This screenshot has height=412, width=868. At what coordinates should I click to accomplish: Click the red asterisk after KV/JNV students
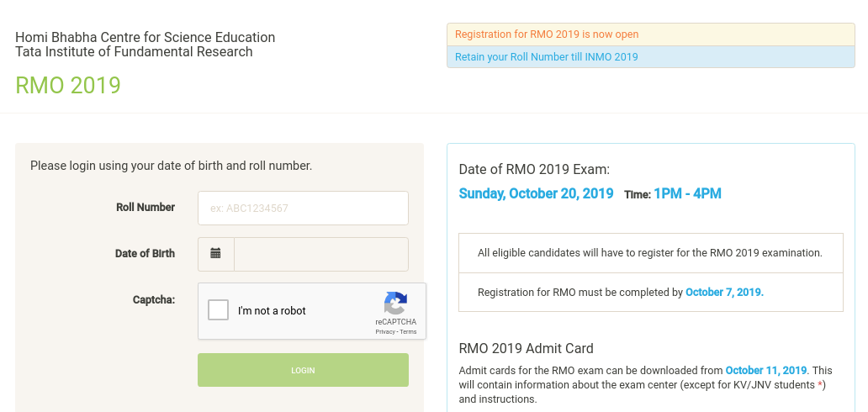(x=820, y=383)
